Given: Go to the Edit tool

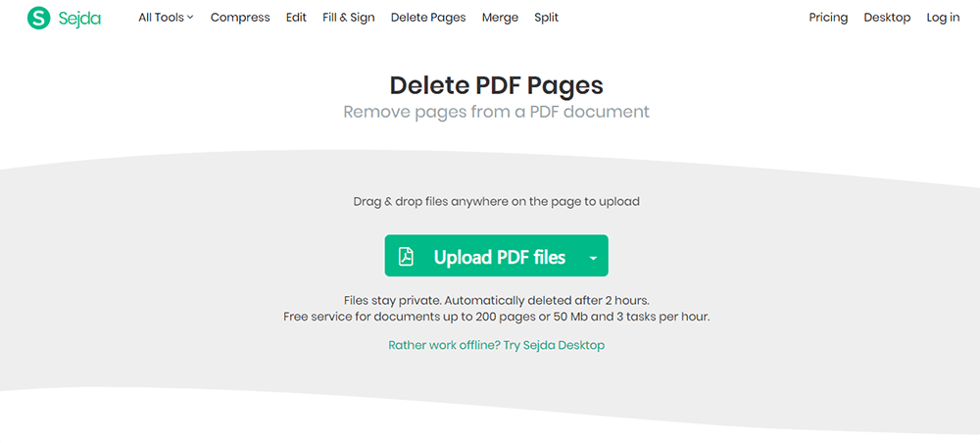Looking at the screenshot, I should 296,18.
